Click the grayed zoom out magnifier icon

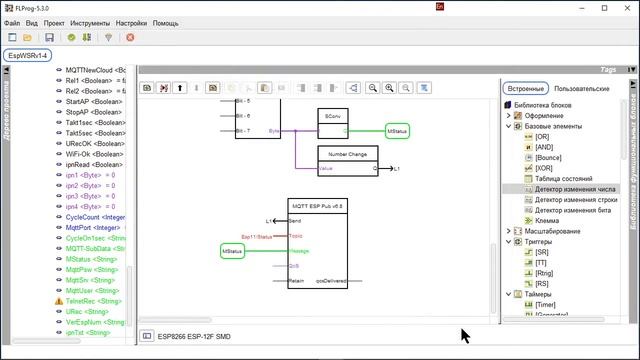[x=406, y=88]
